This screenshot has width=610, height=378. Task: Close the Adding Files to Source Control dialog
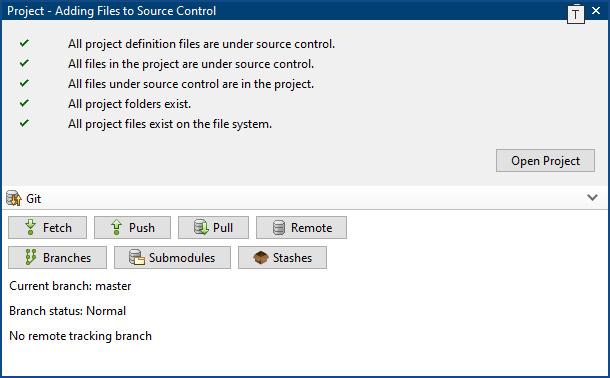point(596,11)
